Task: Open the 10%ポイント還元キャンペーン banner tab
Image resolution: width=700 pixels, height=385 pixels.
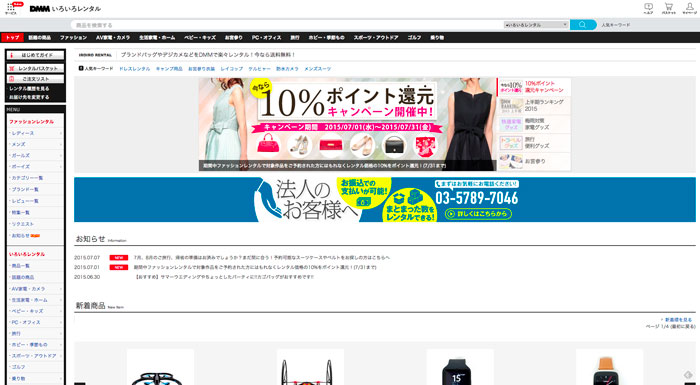Action: [x=534, y=87]
